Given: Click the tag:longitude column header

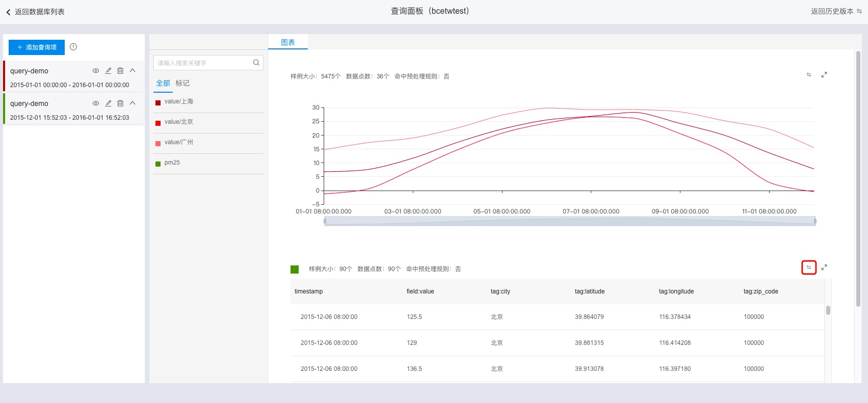Looking at the screenshot, I should click(x=676, y=291).
